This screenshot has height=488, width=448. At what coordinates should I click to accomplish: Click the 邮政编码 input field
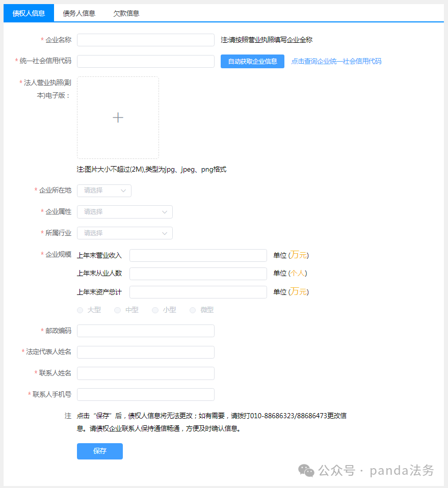pyautogui.click(x=145, y=331)
